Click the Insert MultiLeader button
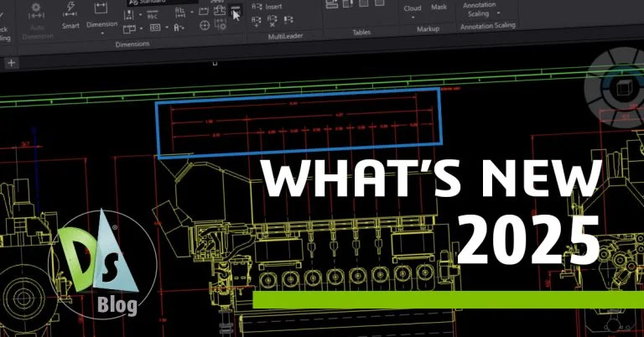The height and width of the screenshot is (337, 644). (269, 5)
